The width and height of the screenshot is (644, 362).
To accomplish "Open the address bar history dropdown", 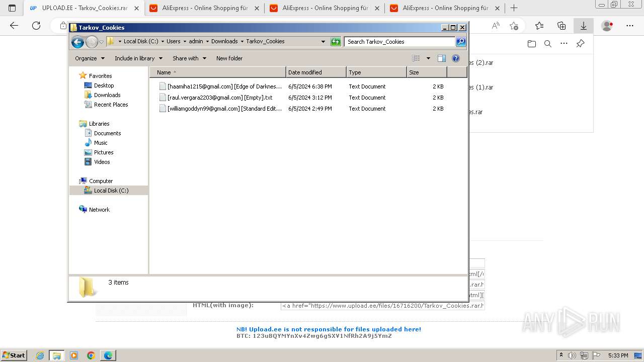I will click(x=323, y=42).
